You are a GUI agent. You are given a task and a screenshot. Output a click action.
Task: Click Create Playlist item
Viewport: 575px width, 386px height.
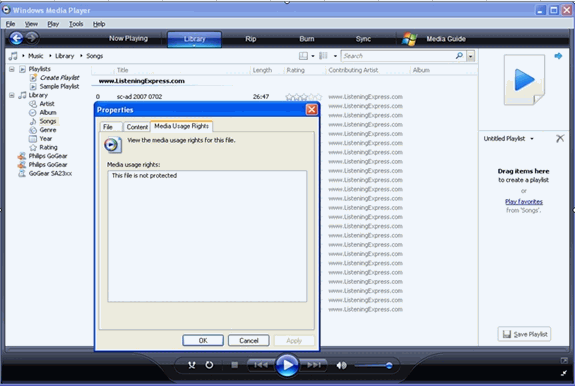pos(59,78)
